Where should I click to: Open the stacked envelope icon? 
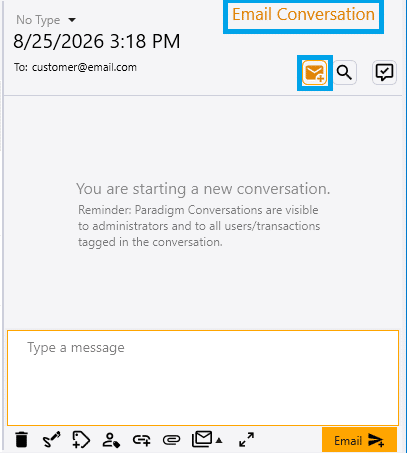coord(202,439)
